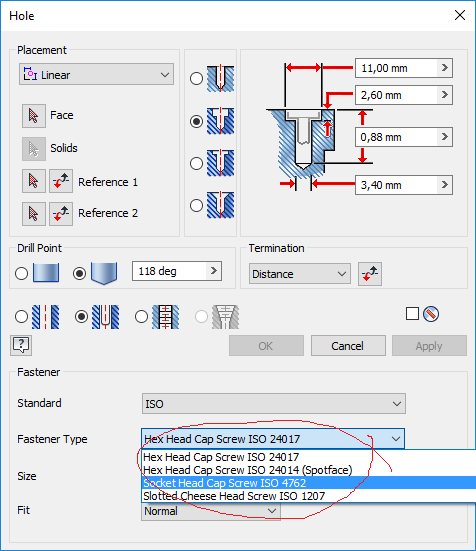Click the OK button

click(266, 346)
